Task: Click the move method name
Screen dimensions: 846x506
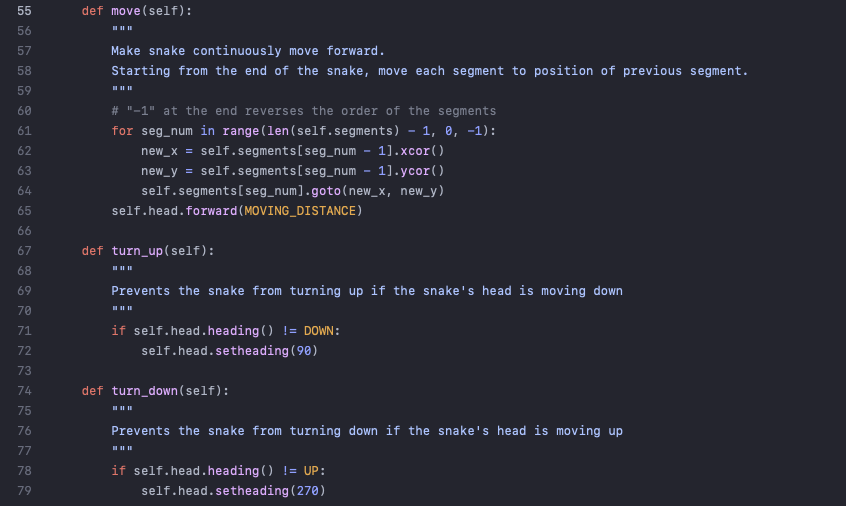Action: click(x=126, y=11)
